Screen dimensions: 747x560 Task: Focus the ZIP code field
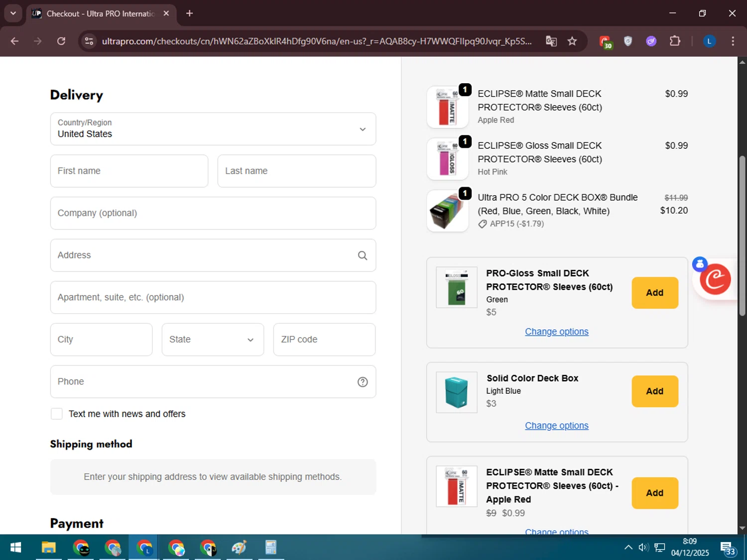coord(324,339)
